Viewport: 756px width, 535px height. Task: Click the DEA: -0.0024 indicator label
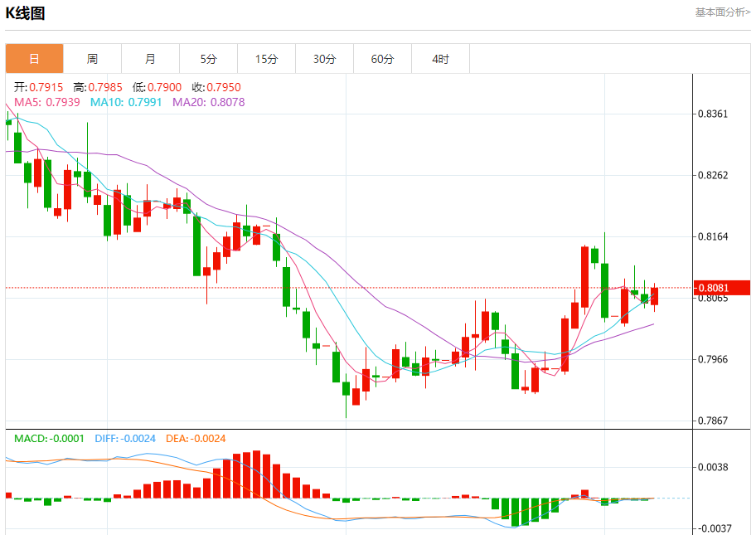[x=196, y=439]
